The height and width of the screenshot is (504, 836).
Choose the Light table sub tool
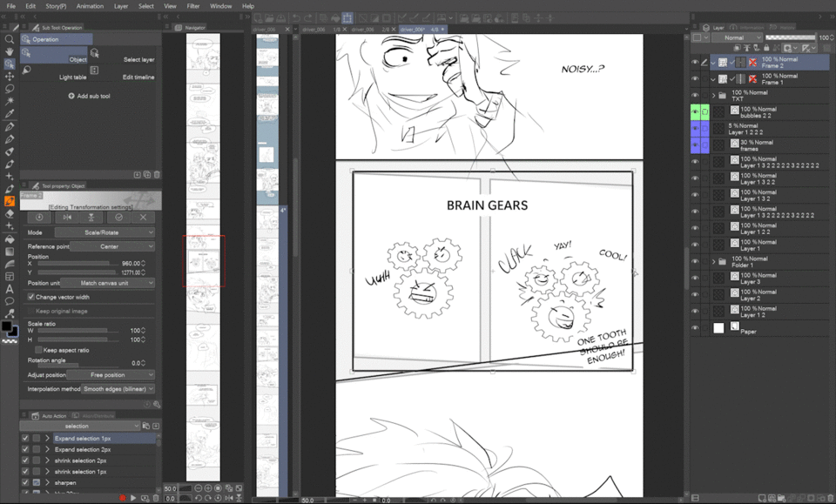point(55,73)
